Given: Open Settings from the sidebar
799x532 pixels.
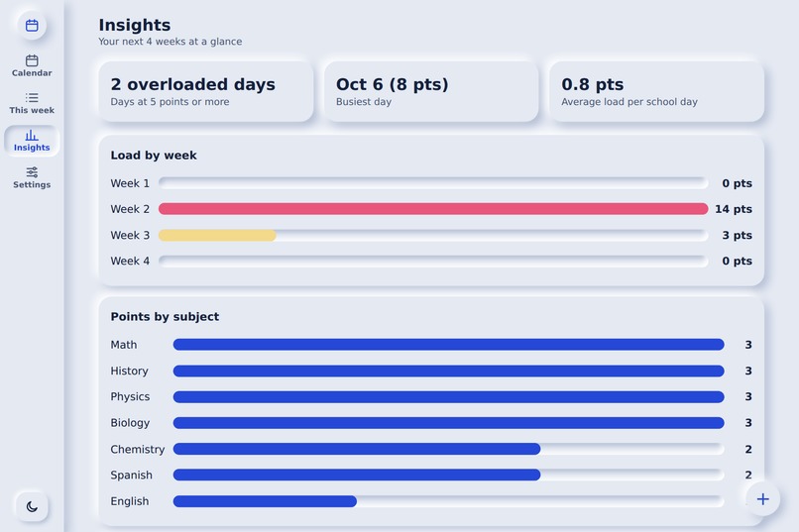Looking at the screenshot, I should click(x=32, y=177).
